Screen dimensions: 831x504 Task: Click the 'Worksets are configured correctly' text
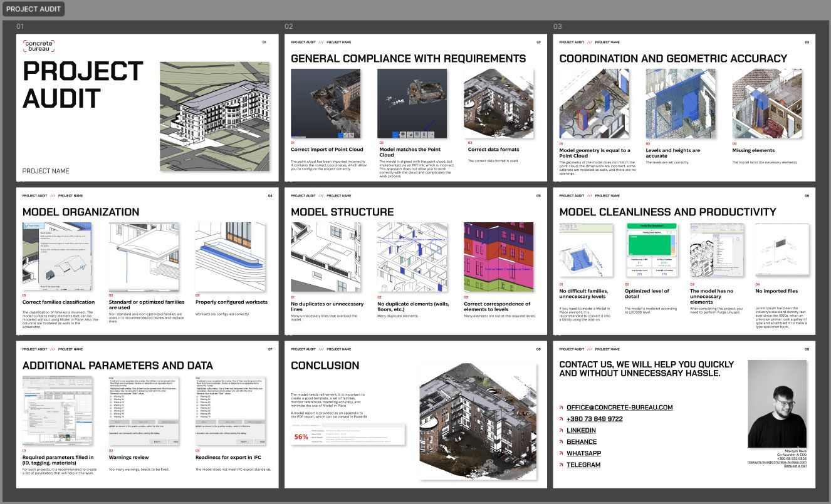tap(222, 314)
